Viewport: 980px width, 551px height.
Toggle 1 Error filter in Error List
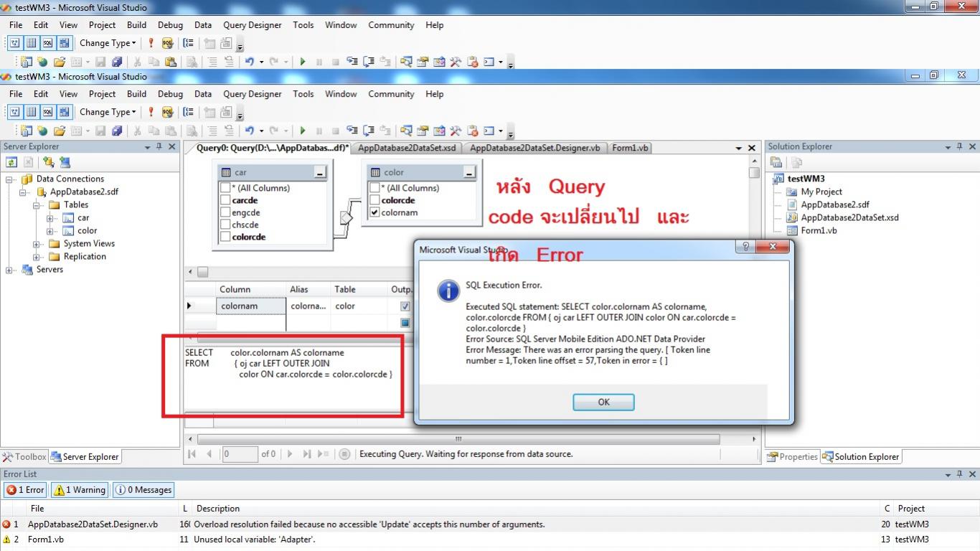pyautogui.click(x=25, y=490)
